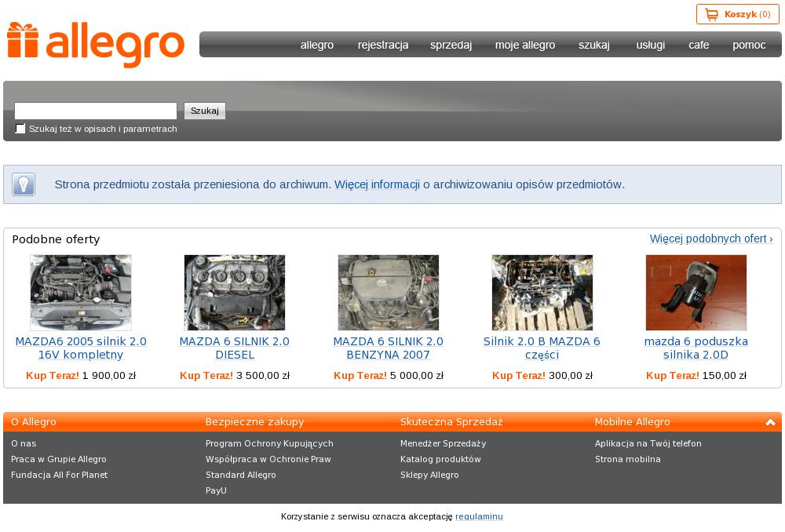The width and height of the screenshot is (785, 532).
Task: Click the O Allegro footer heading
Action: 34,422
